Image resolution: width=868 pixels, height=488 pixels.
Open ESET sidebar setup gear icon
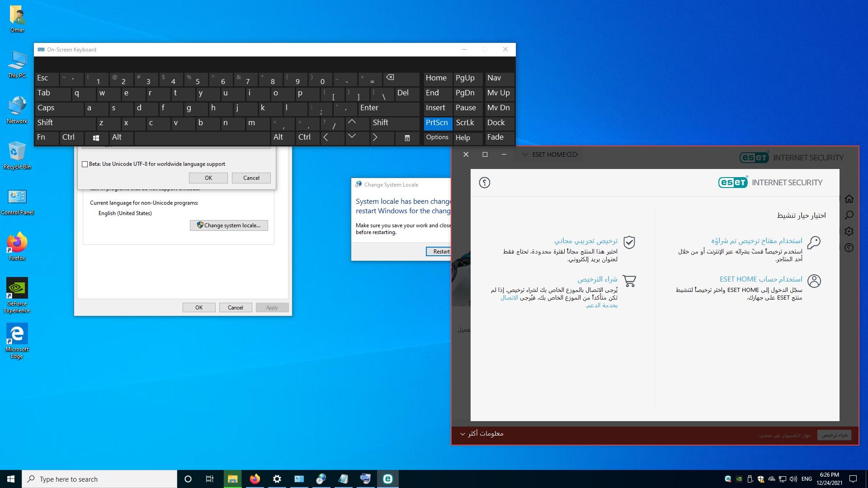click(x=849, y=231)
